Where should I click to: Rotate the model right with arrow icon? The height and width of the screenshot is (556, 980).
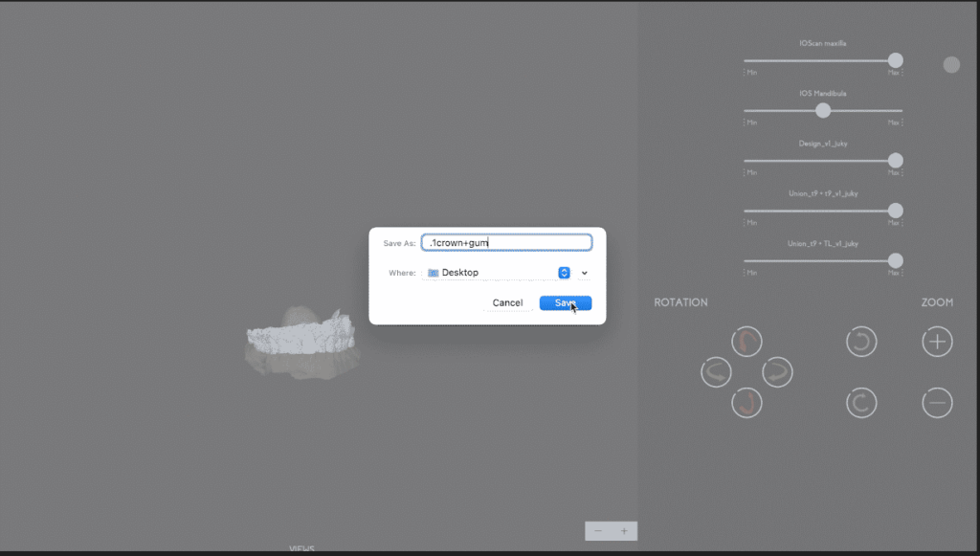tap(777, 372)
